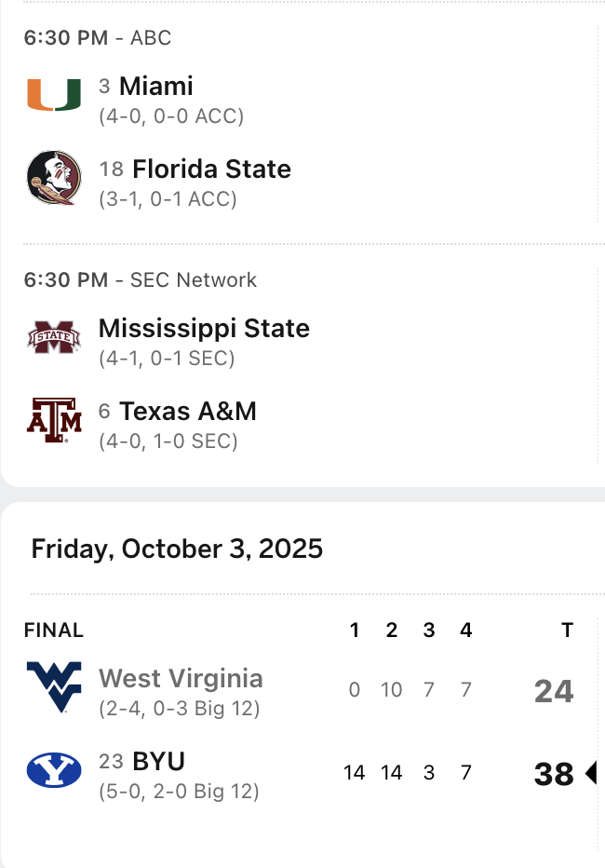Open the Florida State team page
Image resolution: width=605 pixels, height=868 pixels.
point(211,169)
